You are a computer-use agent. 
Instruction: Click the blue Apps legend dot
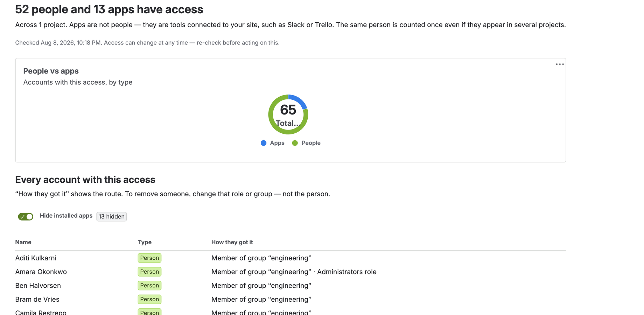click(264, 143)
